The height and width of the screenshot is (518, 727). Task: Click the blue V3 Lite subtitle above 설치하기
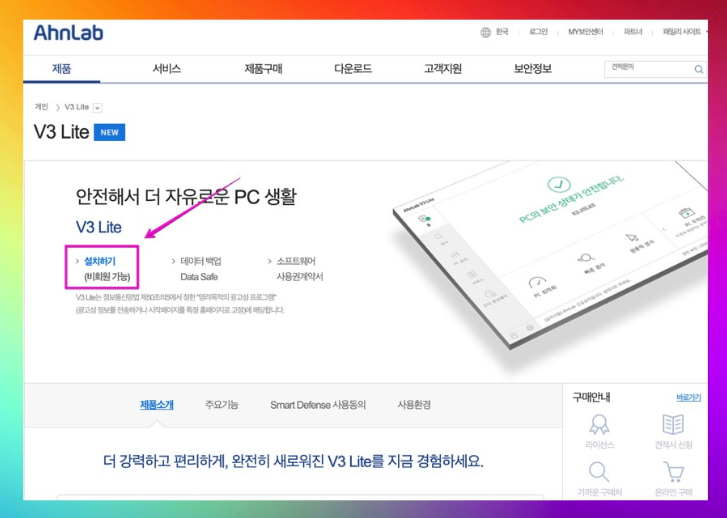coord(99,227)
